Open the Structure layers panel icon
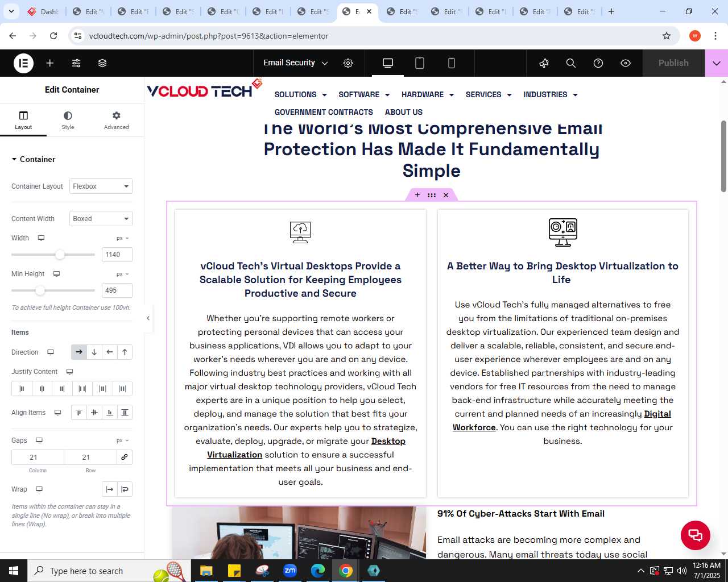This screenshot has width=728, height=582. click(x=102, y=63)
